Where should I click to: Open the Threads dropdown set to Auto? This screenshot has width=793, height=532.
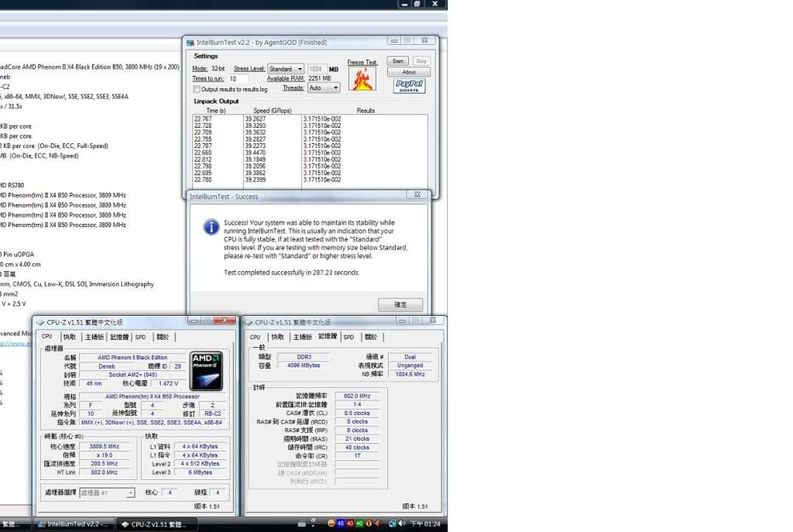pyautogui.click(x=324, y=88)
